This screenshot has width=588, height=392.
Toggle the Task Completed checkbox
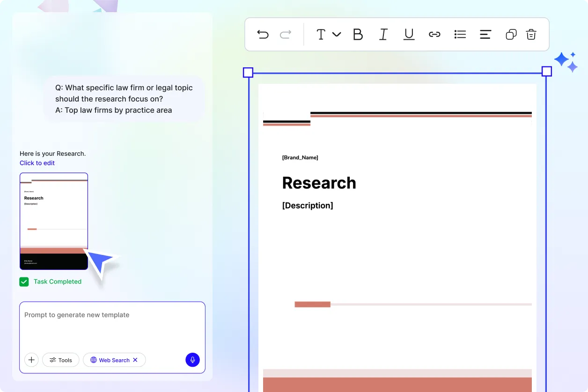24,282
